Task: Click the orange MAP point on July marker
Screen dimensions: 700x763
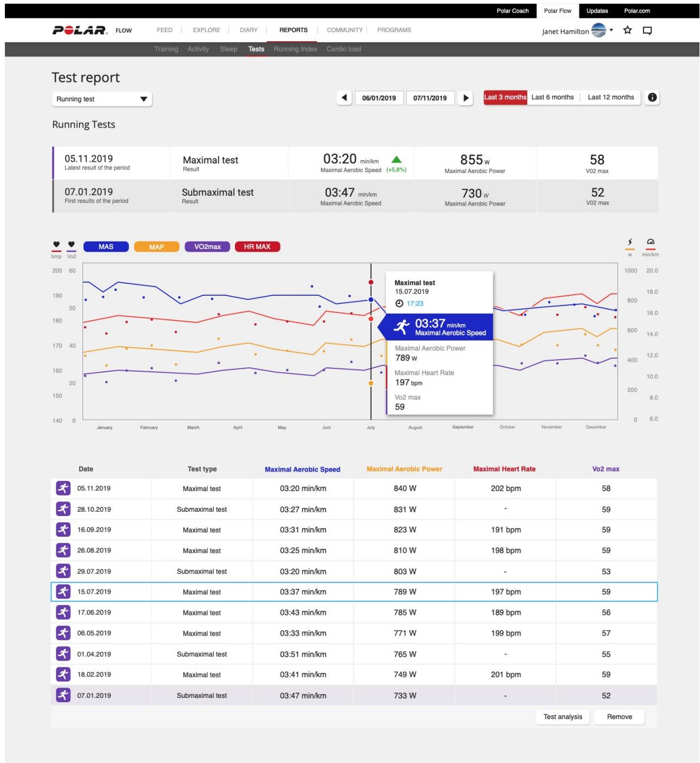Action: pos(371,383)
